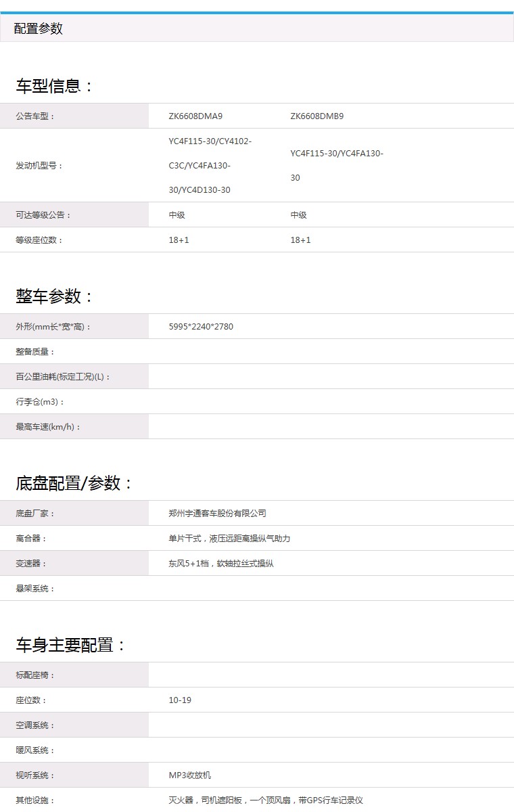
Task: Click the 整车参数 section heading
Action: coord(55,296)
